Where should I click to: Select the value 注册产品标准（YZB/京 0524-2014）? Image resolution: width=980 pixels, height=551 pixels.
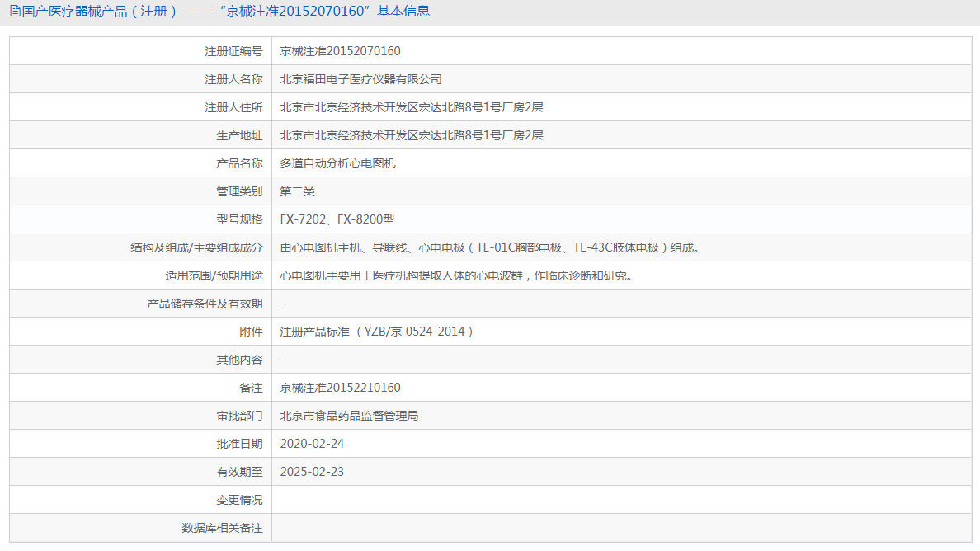click(377, 332)
